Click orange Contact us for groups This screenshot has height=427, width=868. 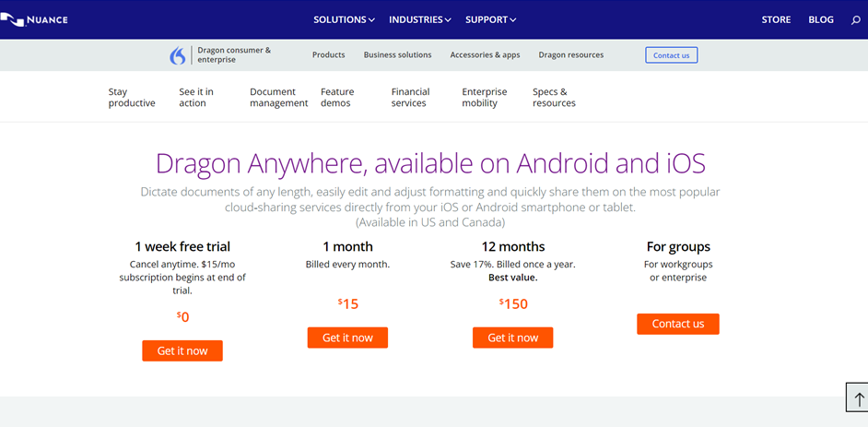tap(677, 324)
